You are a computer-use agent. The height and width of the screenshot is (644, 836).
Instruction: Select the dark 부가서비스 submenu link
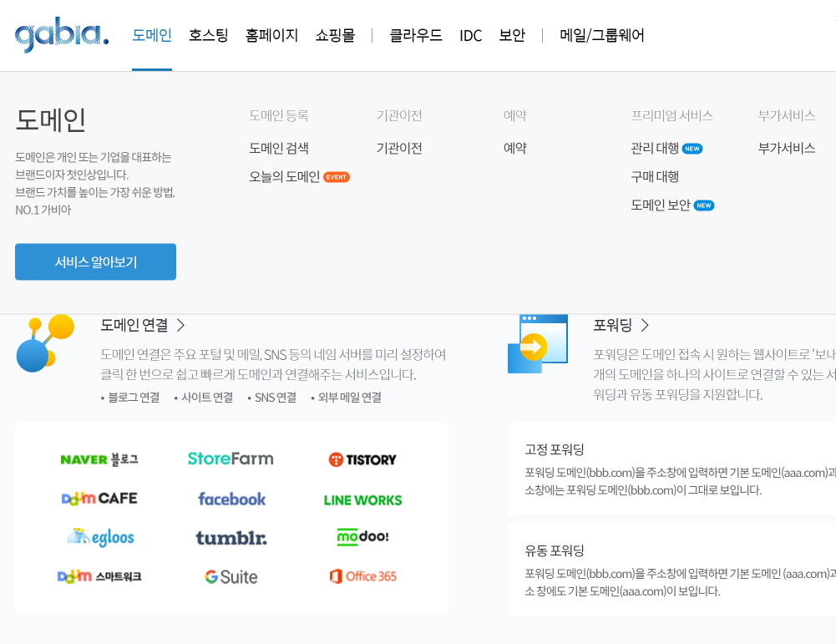[x=787, y=148]
